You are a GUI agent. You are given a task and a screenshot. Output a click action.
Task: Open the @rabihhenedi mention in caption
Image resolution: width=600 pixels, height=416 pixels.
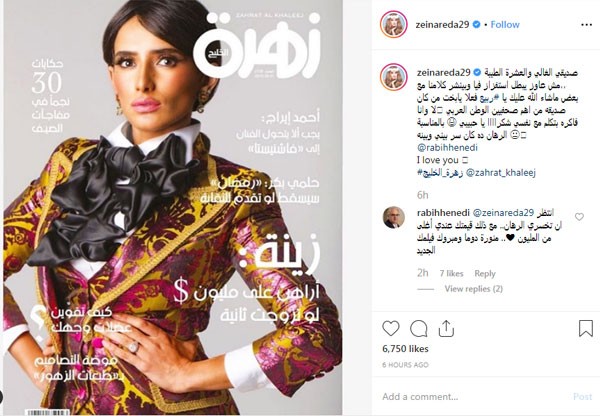click(x=447, y=148)
